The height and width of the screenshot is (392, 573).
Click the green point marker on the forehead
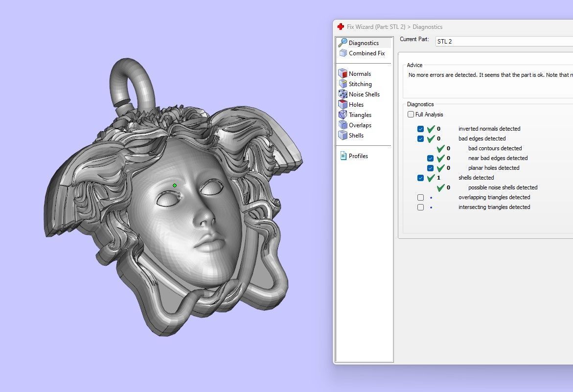coord(175,185)
